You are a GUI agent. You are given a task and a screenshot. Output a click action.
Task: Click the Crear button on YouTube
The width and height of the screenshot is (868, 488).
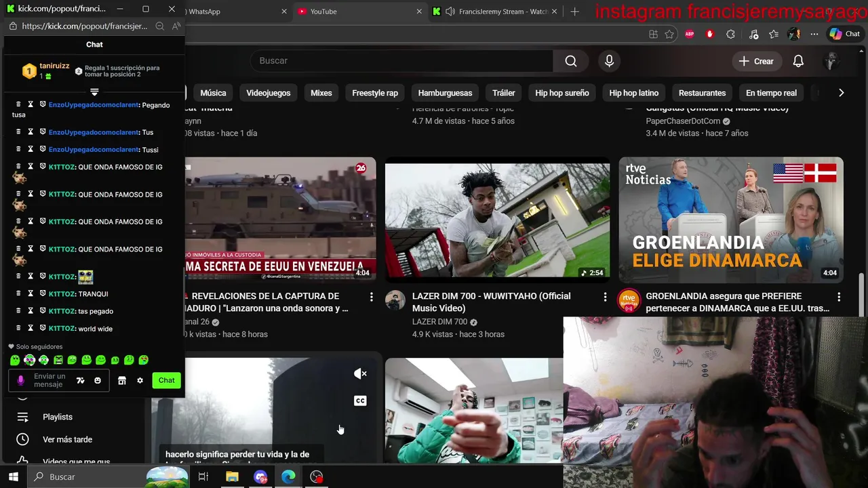(755, 61)
